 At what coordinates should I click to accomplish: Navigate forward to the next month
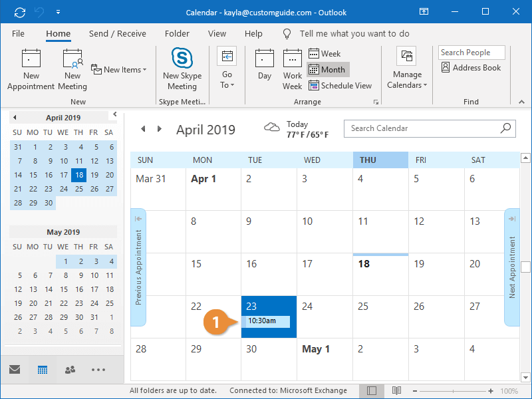coord(160,129)
